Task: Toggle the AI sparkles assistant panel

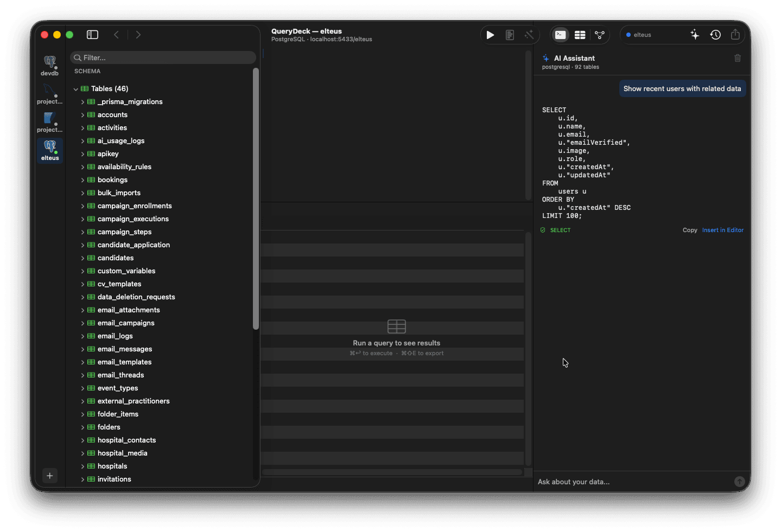Action: pyautogui.click(x=695, y=35)
